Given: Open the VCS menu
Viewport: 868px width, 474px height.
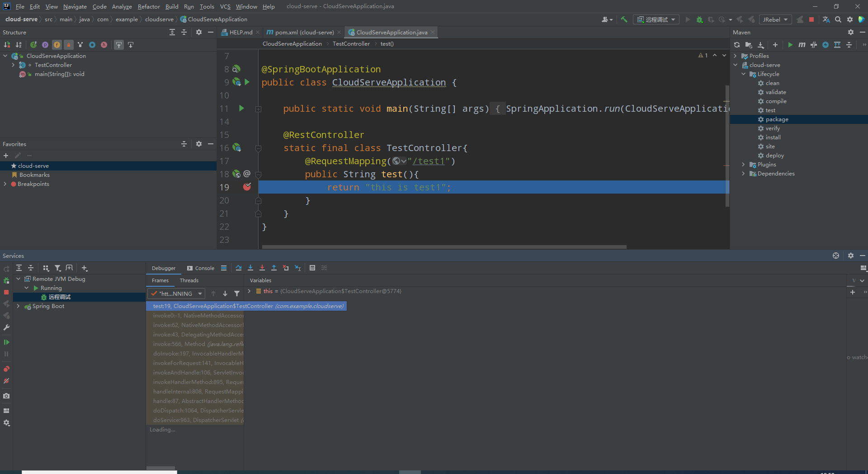Looking at the screenshot, I should [x=225, y=6].
